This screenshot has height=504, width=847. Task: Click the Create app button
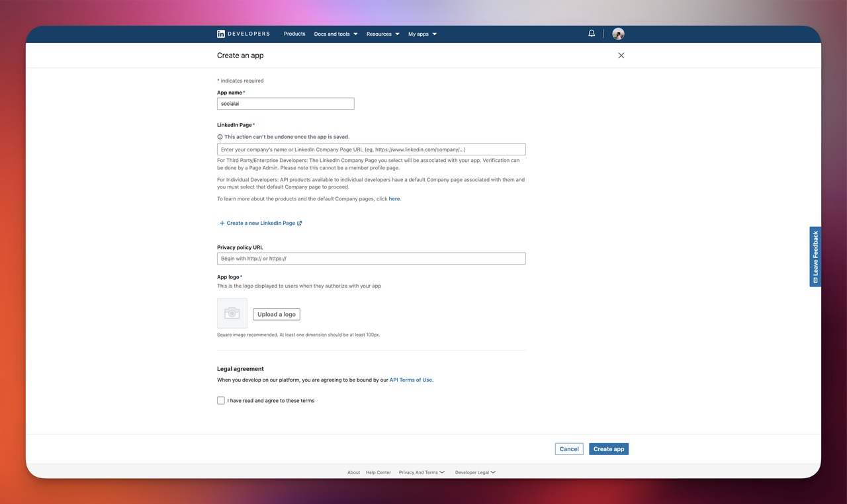coord(609,449)
